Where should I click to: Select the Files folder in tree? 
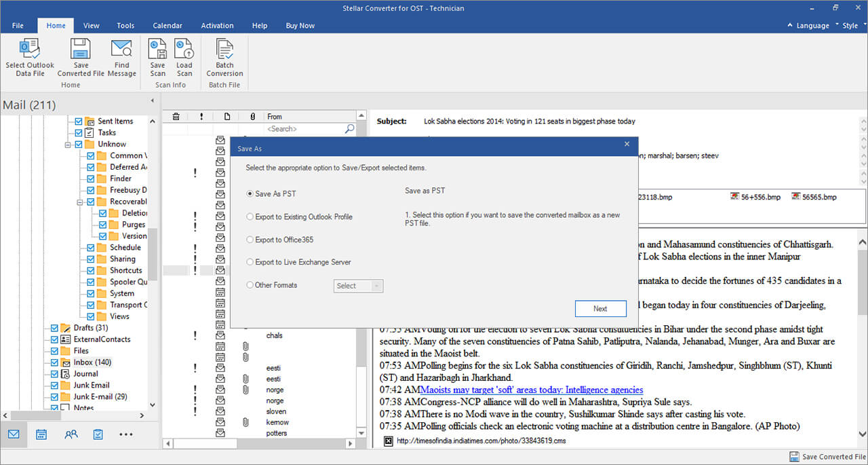pyautogui.click(x=81, y=351)
